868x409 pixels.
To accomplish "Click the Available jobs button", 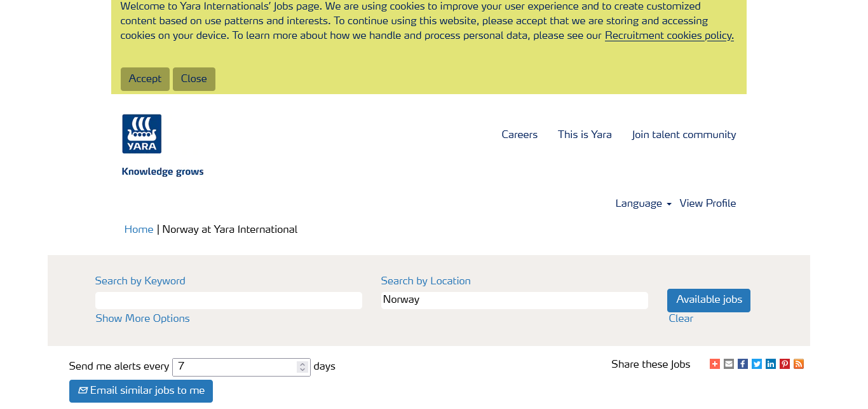I will pyautogui.click(x=709, y=300).
